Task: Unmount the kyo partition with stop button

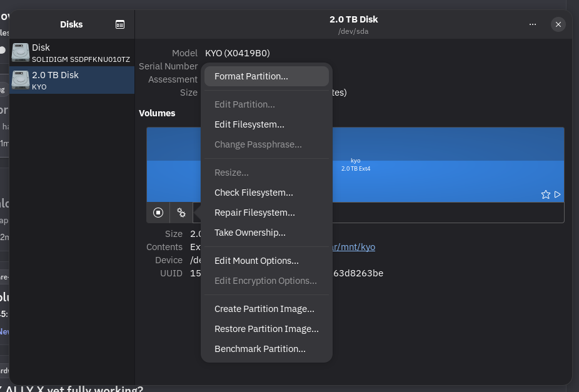Action: pos(158,213)
